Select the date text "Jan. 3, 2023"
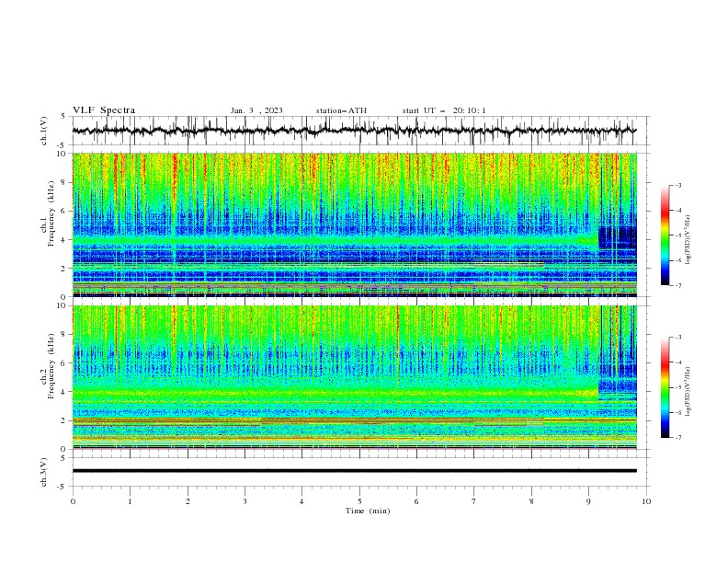Image resolution: width=728 pixels, height=563 pixels. pyautogui.click(x=256, y=110)
